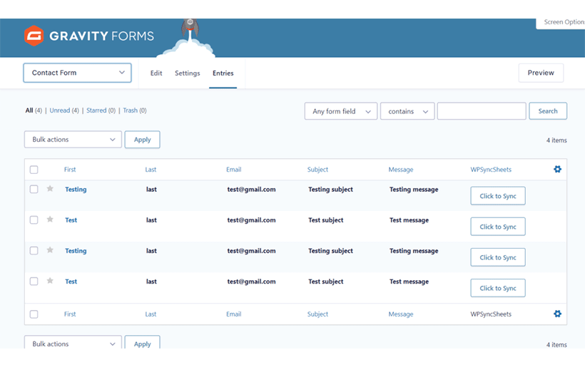Click first row's Testing message cell
This screenshot has width=585, height=392.
(414, 190)
